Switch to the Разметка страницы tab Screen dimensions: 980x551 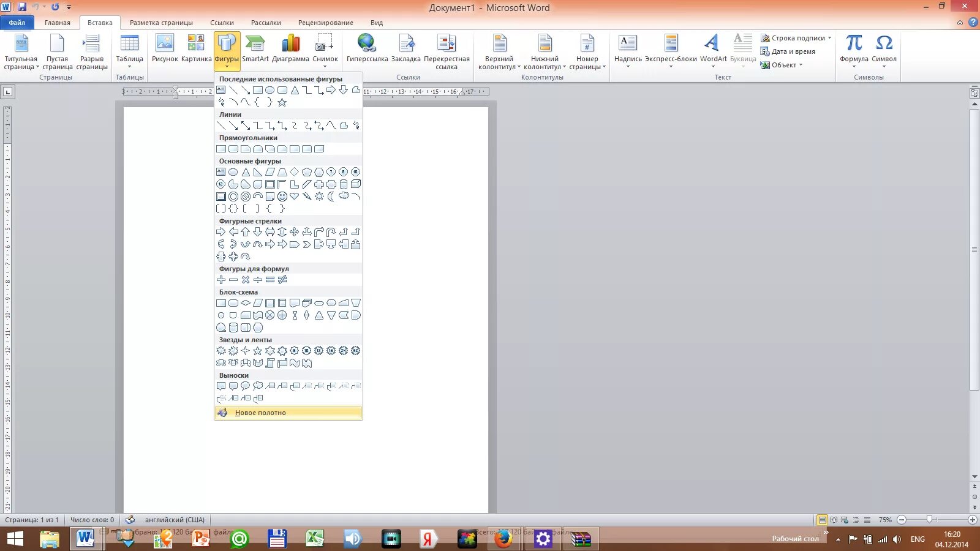[x=161, y=23]
